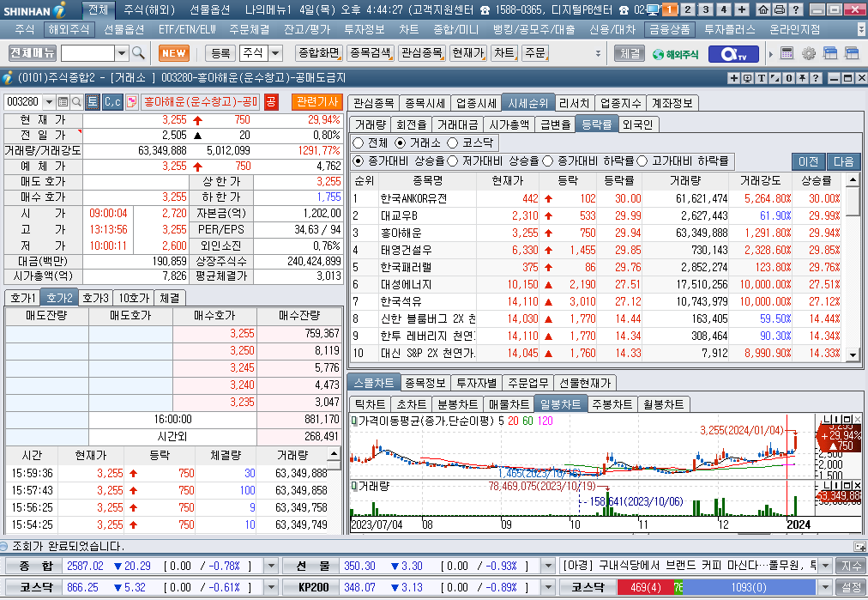
Task: Select the 전체 market radio button
Action: [358, 143]
